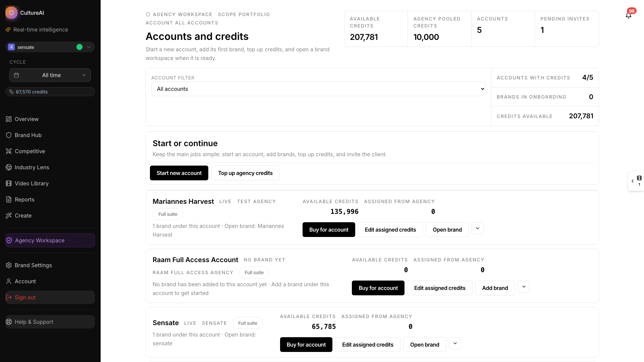Open the All accounts filter dropdown
This screenshot has height=362, width=644.
[318, 89]
